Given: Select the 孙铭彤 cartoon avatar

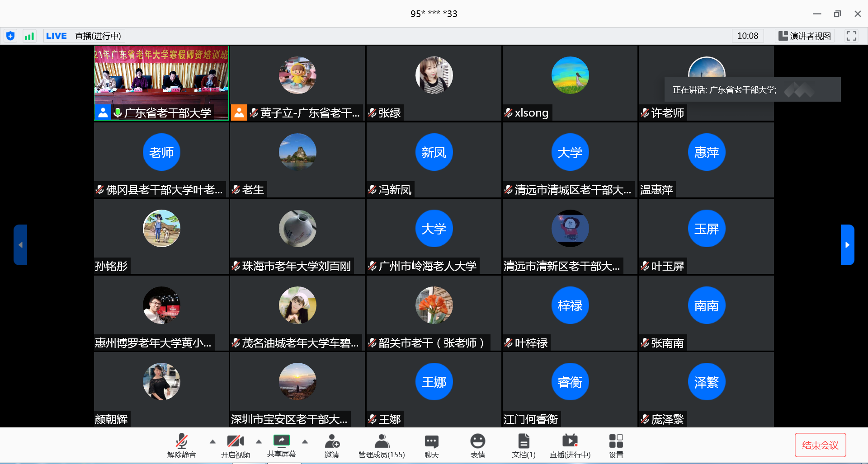Looking at the screenshot, I should tap(161, 228).
